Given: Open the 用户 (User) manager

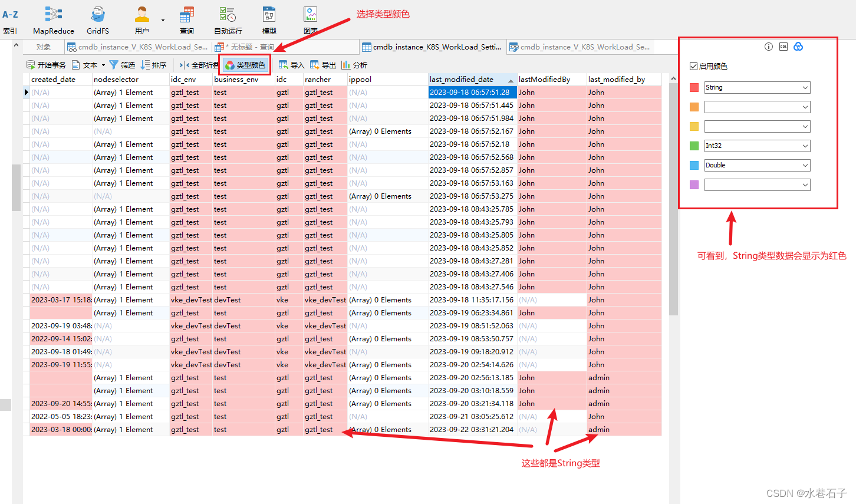Looking at the screenshot, I should [141, 21].
